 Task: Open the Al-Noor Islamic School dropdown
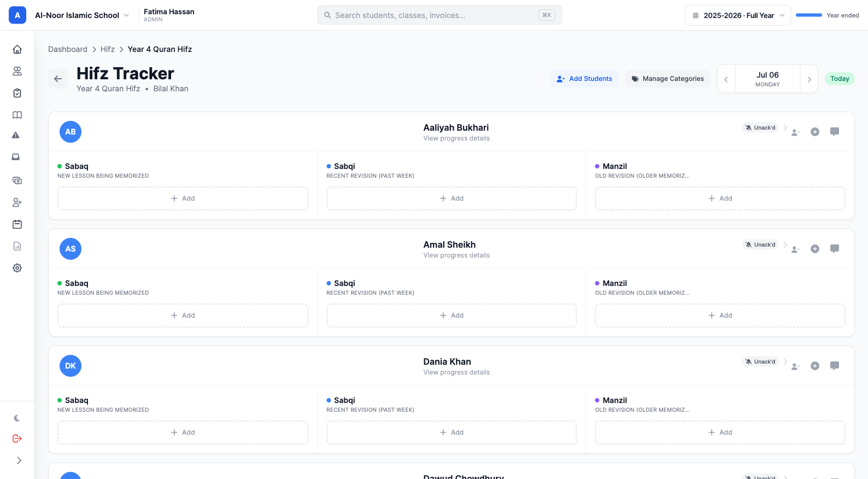(x=82, y=15)
